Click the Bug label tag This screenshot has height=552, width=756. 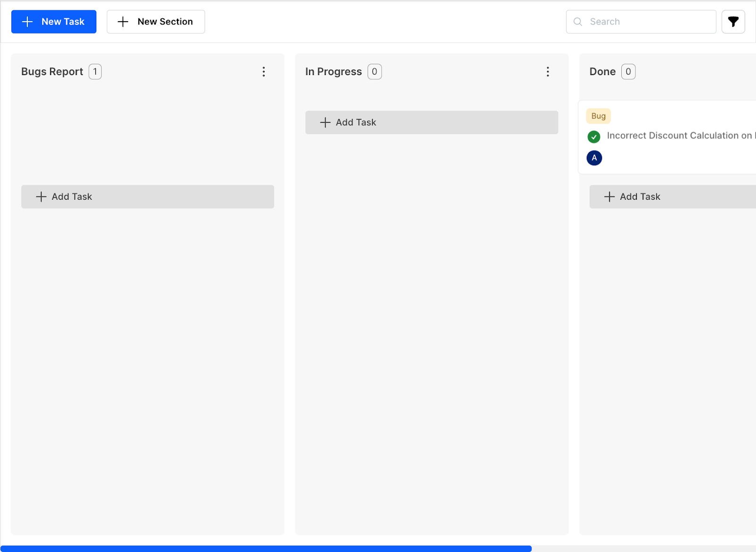[x=599, y=116]
